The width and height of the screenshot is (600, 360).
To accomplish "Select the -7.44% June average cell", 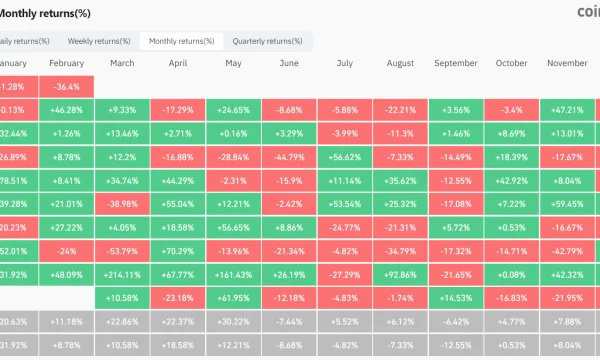I will coord(289,322).
